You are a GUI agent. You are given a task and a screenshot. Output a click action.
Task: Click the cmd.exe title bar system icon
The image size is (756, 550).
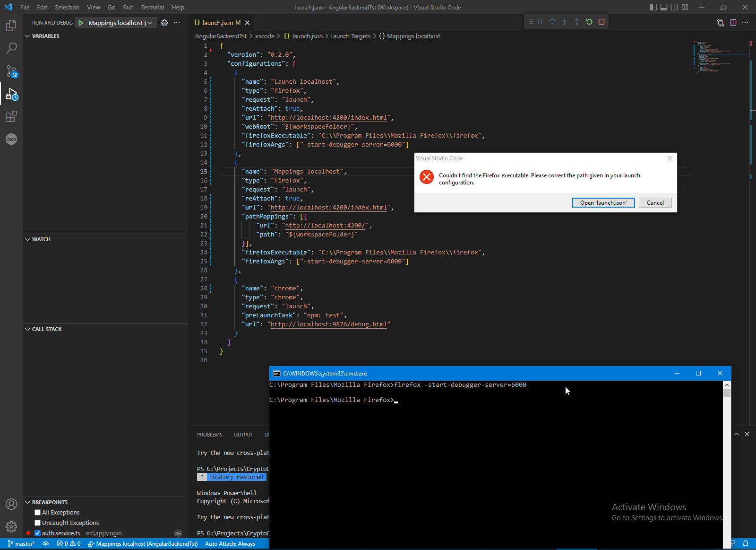tap(277, 374)
